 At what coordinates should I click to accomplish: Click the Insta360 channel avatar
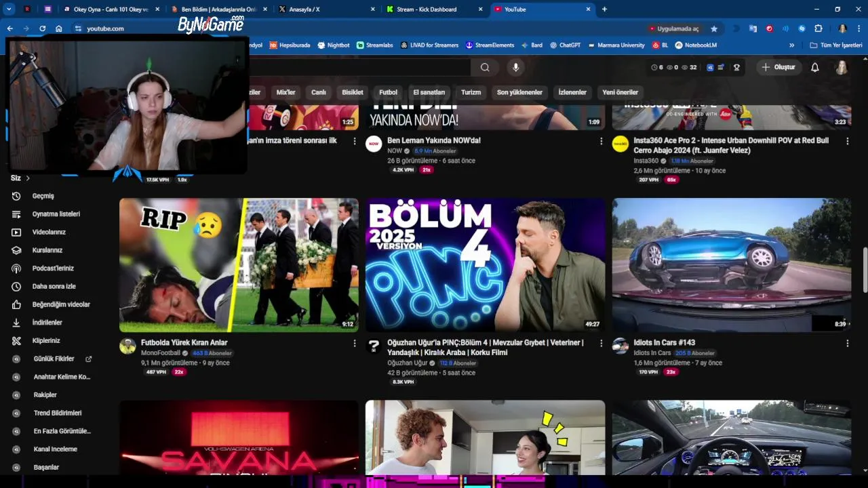(x=620, y=144)
